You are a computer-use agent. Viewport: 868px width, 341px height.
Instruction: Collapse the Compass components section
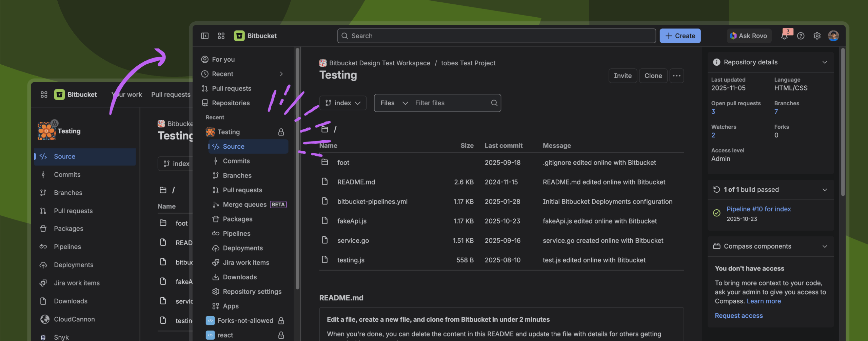pyautogui.click(x=825, y=247)
